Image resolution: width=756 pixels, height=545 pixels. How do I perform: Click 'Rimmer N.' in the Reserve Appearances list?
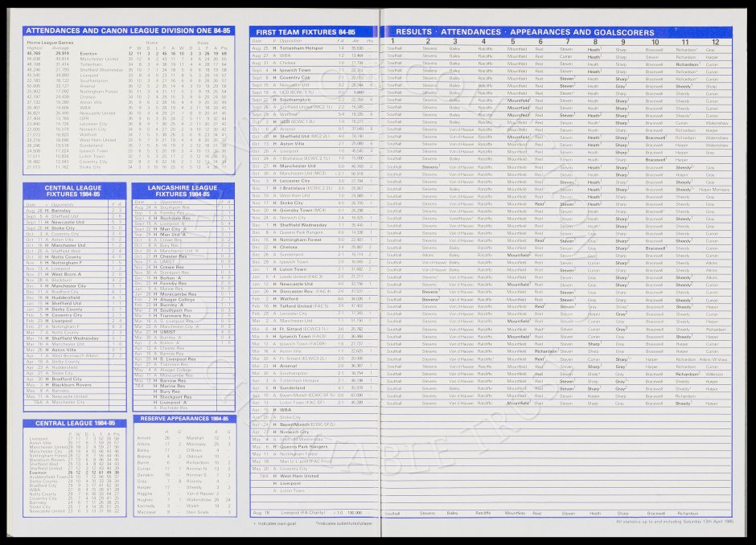pyautogui.click(x=196, y=469)
